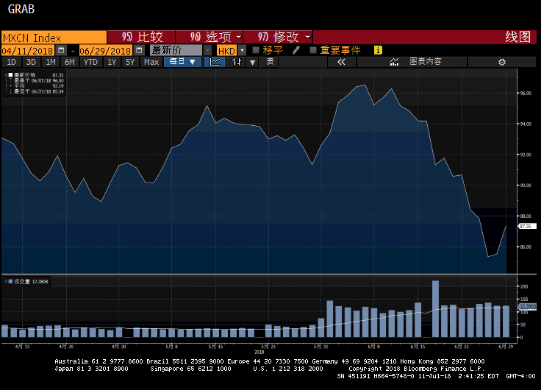Open the 97 修改 edit dropdown
This screenshot has width=541, height=390.
point(278,37)
